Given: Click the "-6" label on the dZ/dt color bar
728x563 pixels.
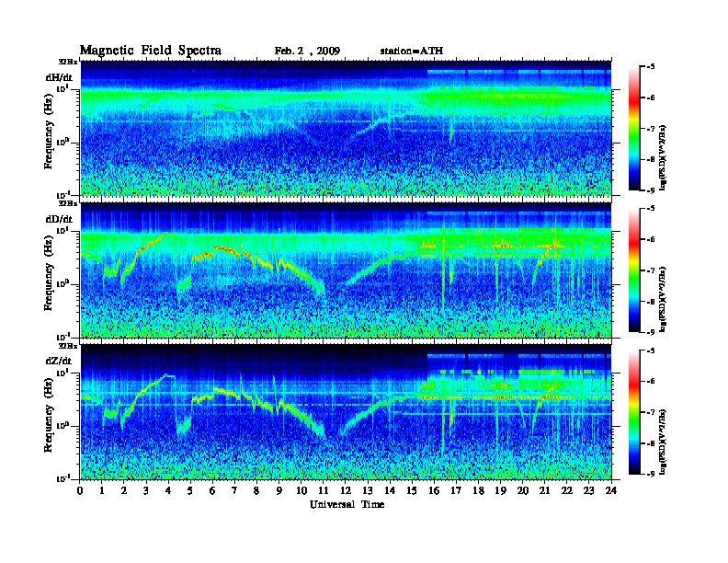Looking at the screenshot, I should [651, 382].
